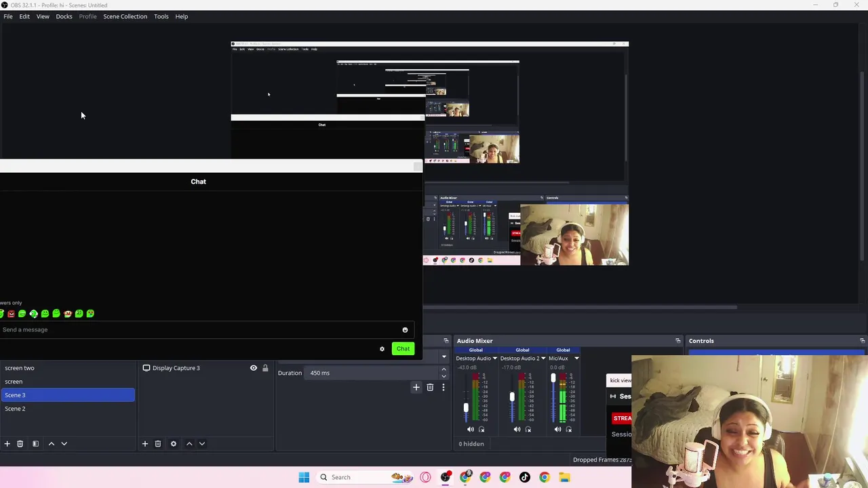Add a new scene with the plus icon
This screenshot has width=868, height=488.
[7, 444]
